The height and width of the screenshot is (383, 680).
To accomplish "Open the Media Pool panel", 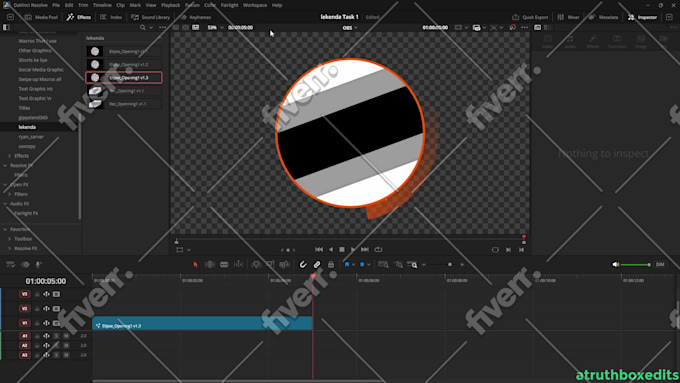I will point(41,17).
